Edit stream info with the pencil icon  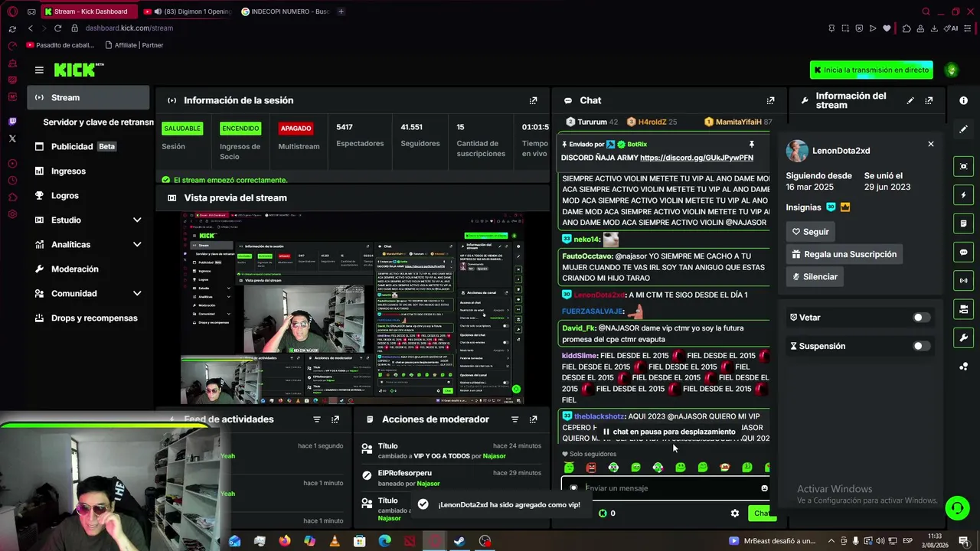point(910,100)
